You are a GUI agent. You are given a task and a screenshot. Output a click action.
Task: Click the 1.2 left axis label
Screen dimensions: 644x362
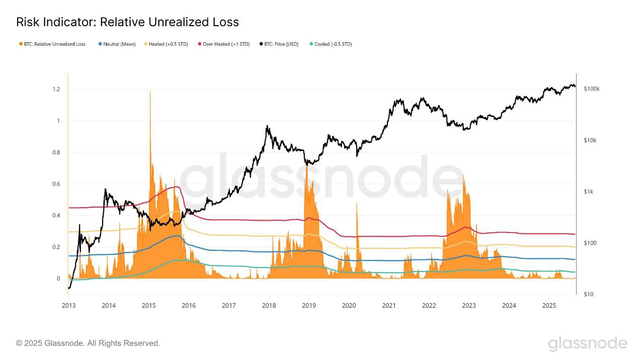(x=56, y=89)
